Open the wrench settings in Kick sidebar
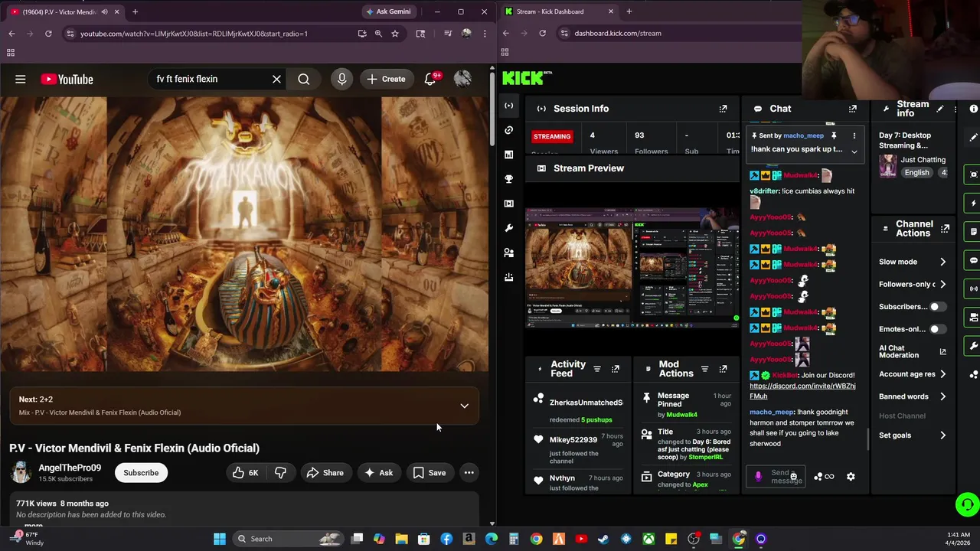980x551 pixels. (x=508, y=228)
